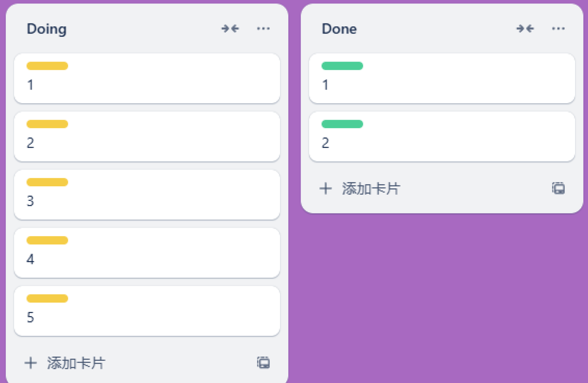Open the Done list actions menu
Screen dimensions: 588x383
[558, 28]
